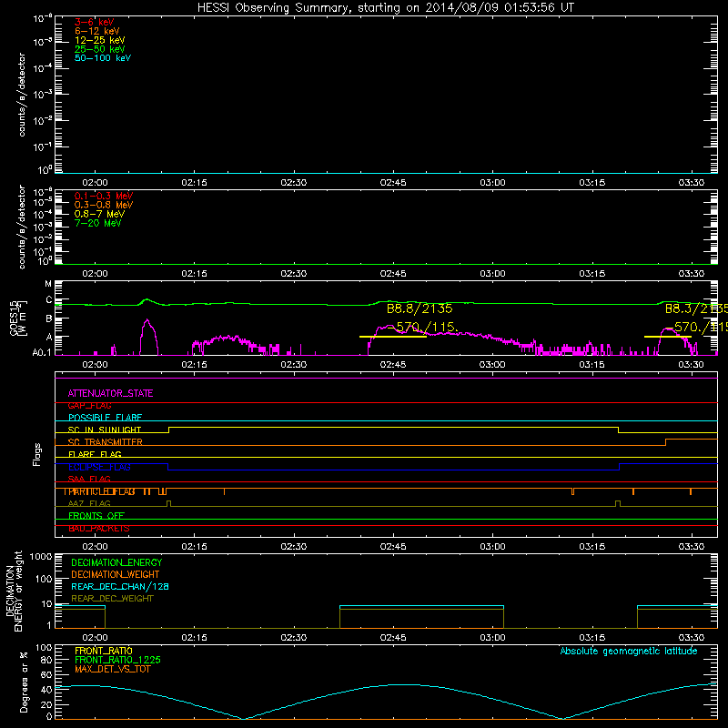Select the FRONTS_OFF flag label

[x=96, y=516]
